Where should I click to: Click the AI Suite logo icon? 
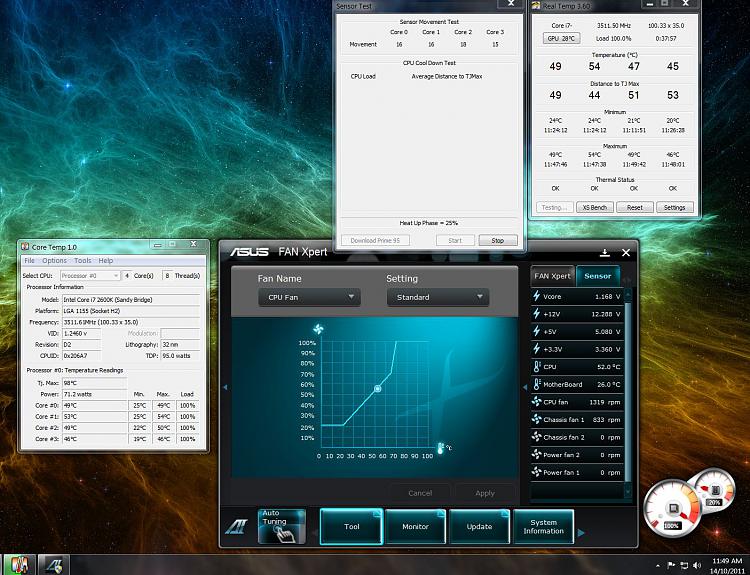pyautogui.click(x=236, y=527)
